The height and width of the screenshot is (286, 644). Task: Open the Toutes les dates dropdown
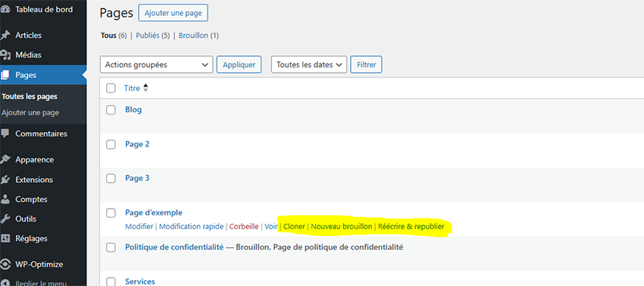[x=309, y=64]
